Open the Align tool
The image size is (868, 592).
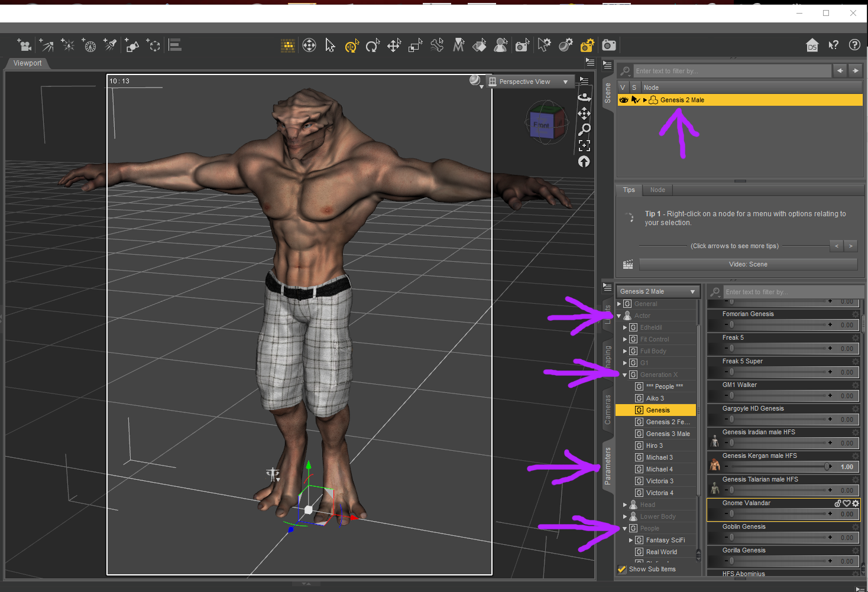pos(175,45)
